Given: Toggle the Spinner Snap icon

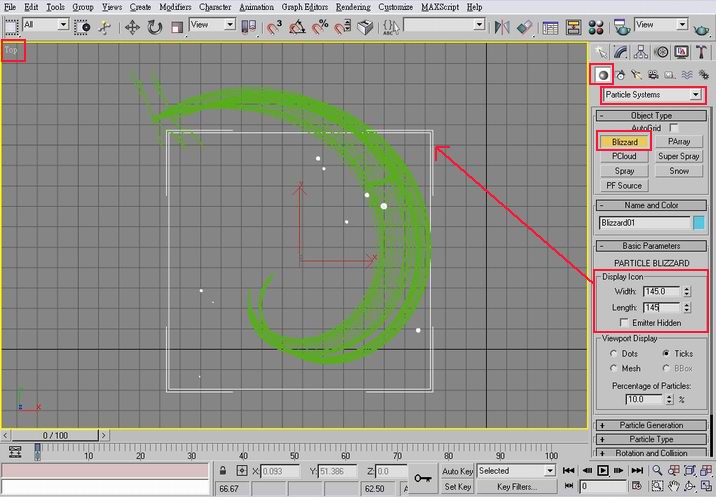Looking at the screenshot, I should (x=342, y=27).
